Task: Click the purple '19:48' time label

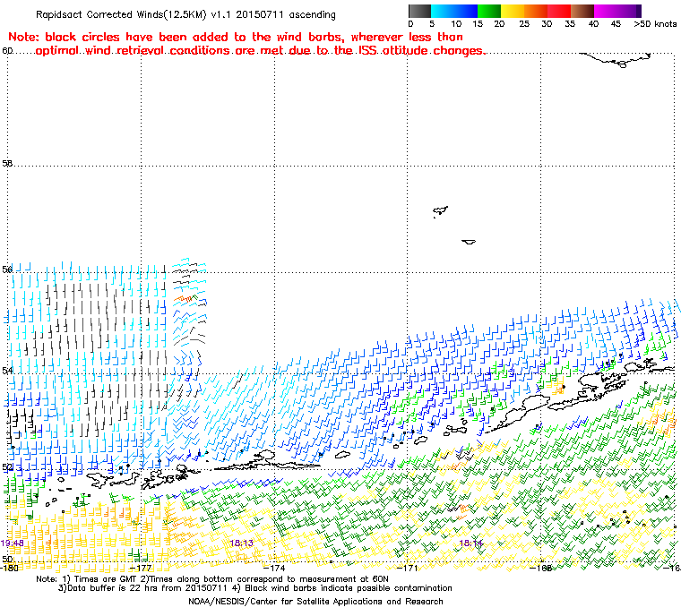Action: [x=13, y=543]
